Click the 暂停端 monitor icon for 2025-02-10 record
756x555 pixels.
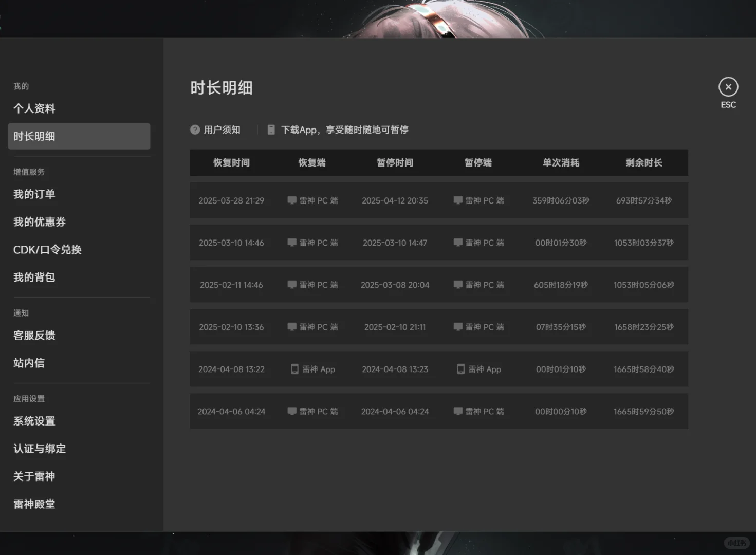tap(459, 326)
